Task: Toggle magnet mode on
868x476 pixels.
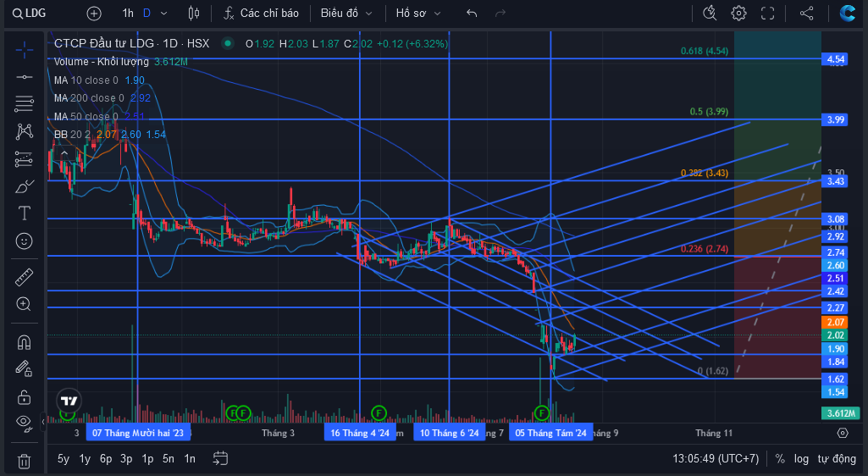Action: pos(24,343)
